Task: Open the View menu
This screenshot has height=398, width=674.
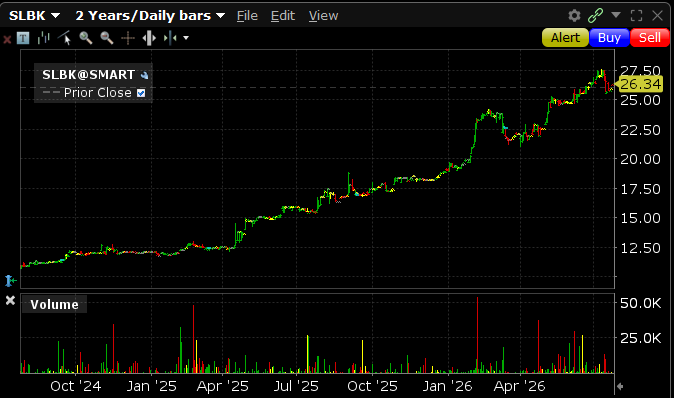Action: click(323, 16)
